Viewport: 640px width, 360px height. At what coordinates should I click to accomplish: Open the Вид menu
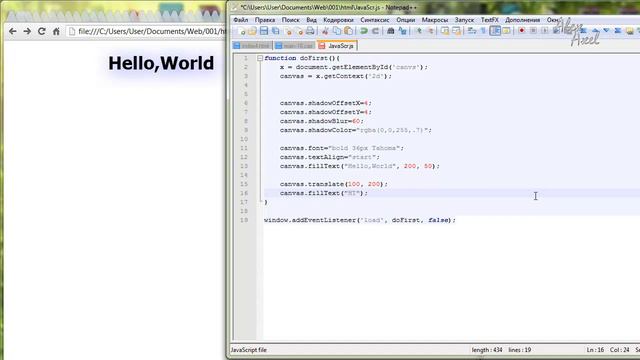[311, 20]
